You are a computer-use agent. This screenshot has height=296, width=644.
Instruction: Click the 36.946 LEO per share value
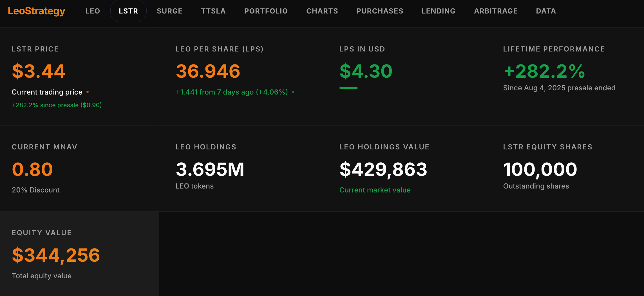(x=208, y=71)
